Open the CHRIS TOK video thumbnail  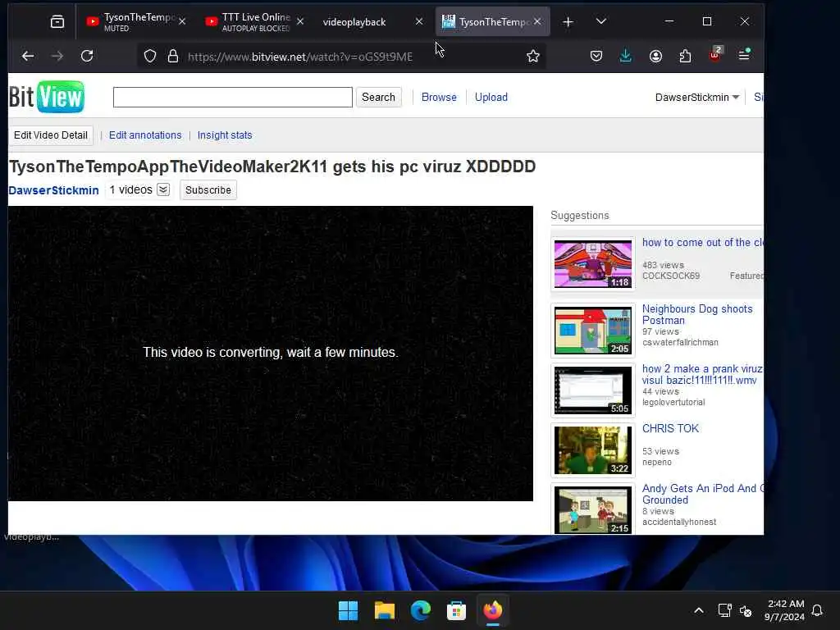click(x=592, y=450)
